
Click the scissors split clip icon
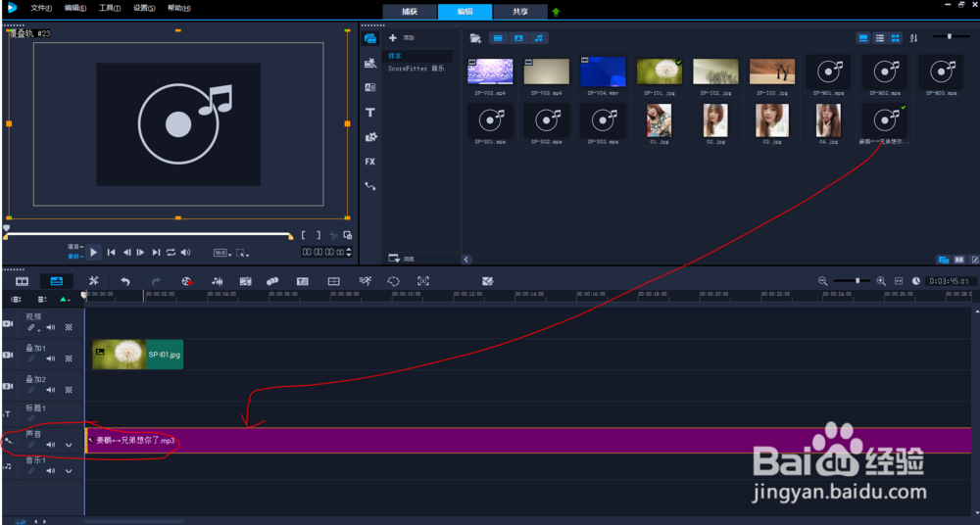(x=333, y=236)
